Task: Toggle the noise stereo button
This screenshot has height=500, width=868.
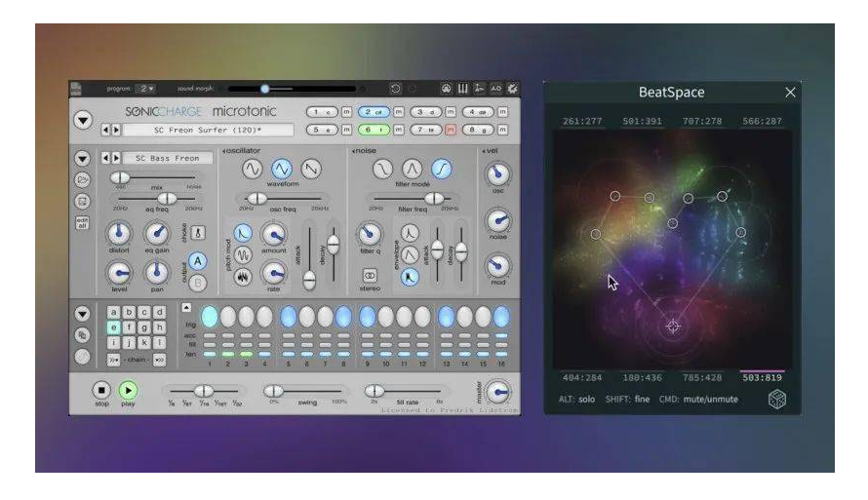Action: [x=370, y=275]
